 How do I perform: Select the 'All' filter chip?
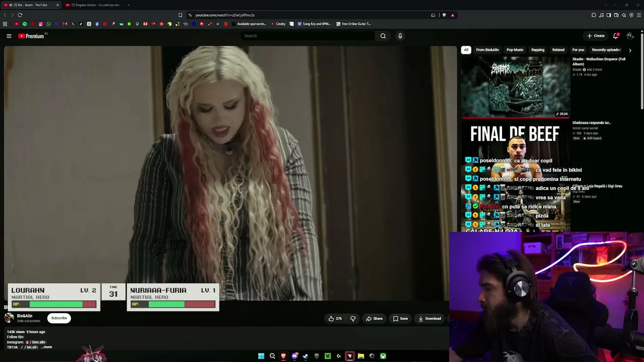(x=466, y=50)
